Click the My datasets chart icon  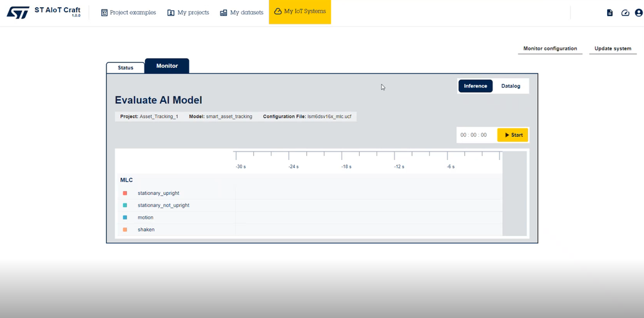224,13
